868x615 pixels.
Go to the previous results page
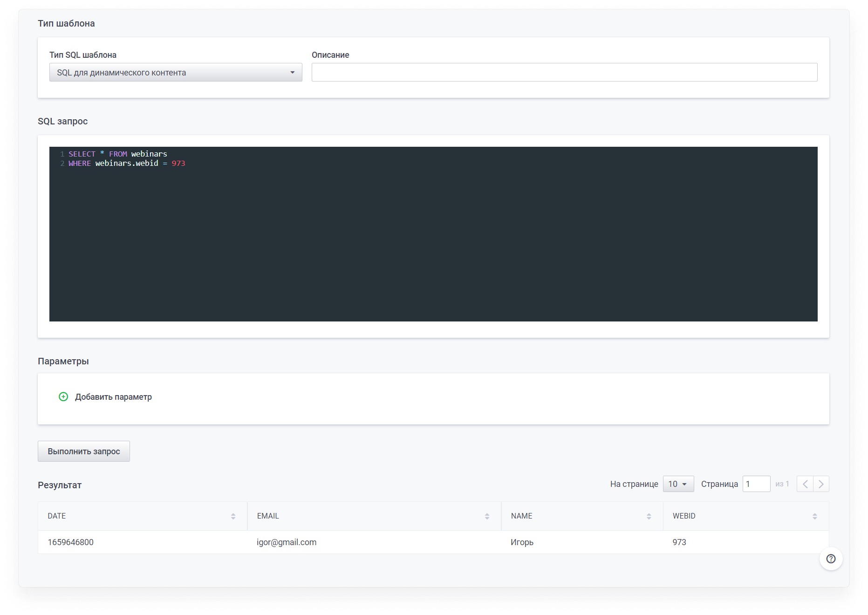[805, 484]
